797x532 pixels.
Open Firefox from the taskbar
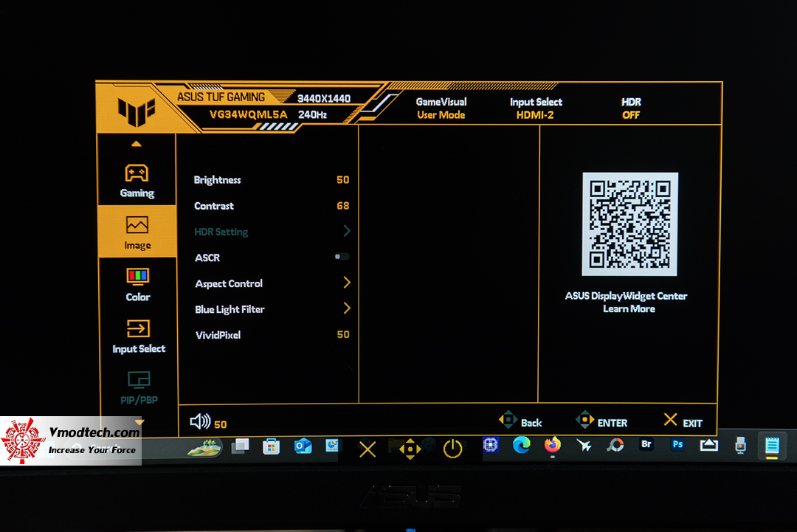pos(553,445)
